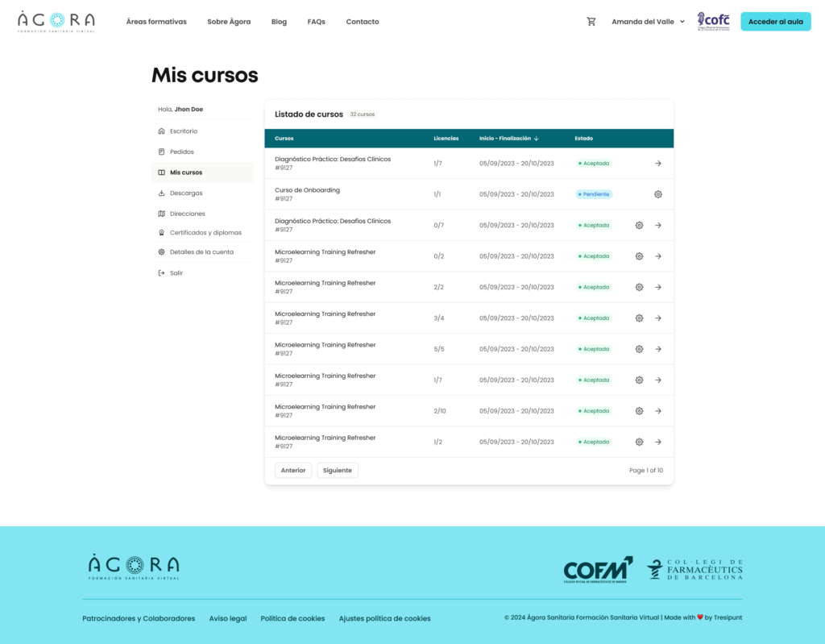The width and height of the screenshot is (825, 644).
Task: Click the gear icon for Curso de Onboarding
Action: pyautogui.click(x=658, y=194)
